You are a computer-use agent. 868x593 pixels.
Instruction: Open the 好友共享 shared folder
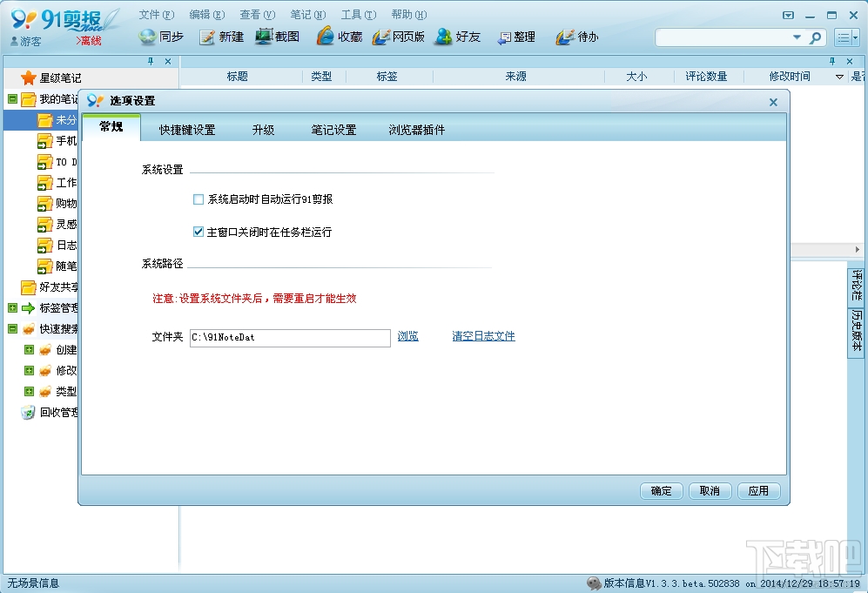(x=50, y=286)
